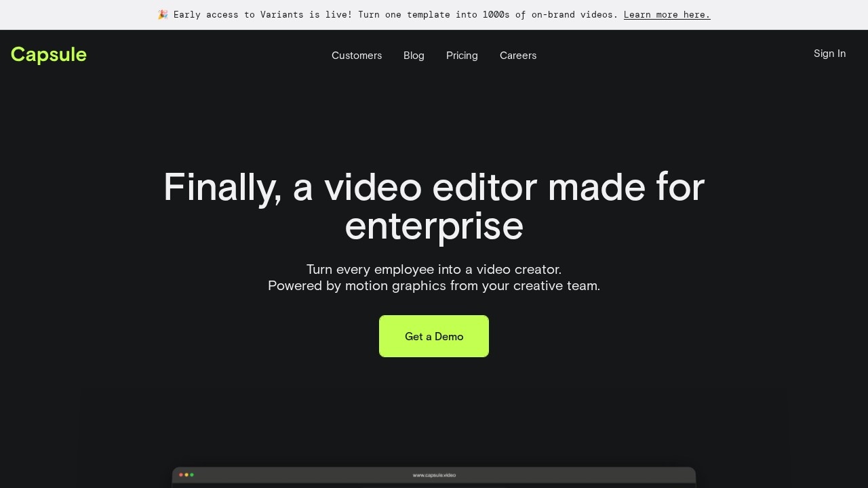Click the Capsule logo
868x488 pixels.
click(49, 55)
